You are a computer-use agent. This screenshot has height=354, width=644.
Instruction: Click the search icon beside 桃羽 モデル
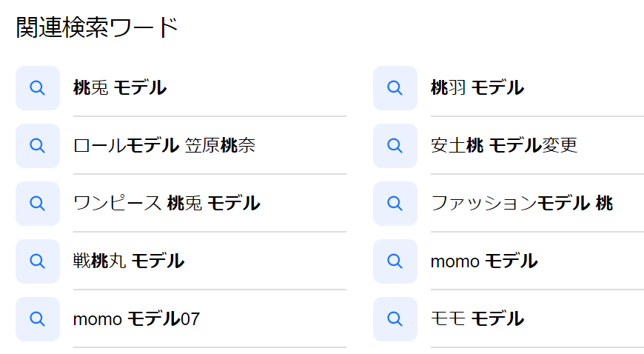click(x=395, y=88)
